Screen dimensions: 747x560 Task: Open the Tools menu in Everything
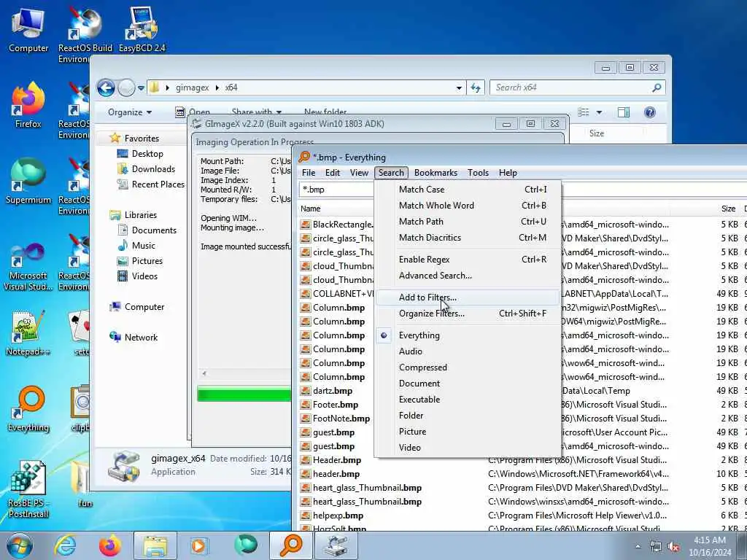click(x=478, y=173)
